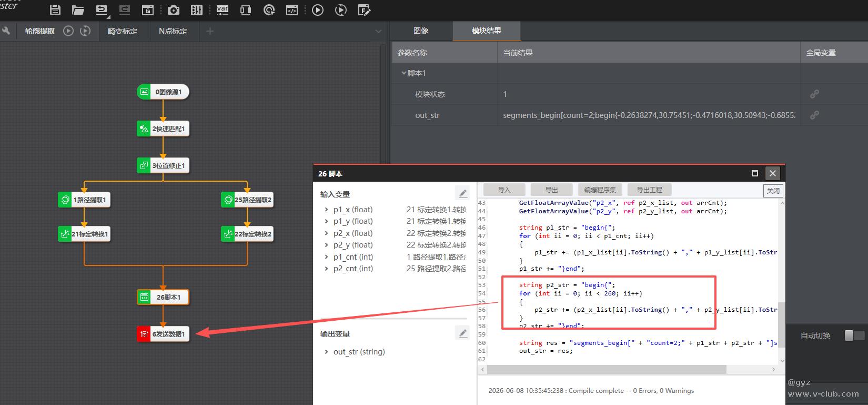Viewport: 868px width, 405px height.
Task: Open the global script code icon
Action: coord(292,10)
